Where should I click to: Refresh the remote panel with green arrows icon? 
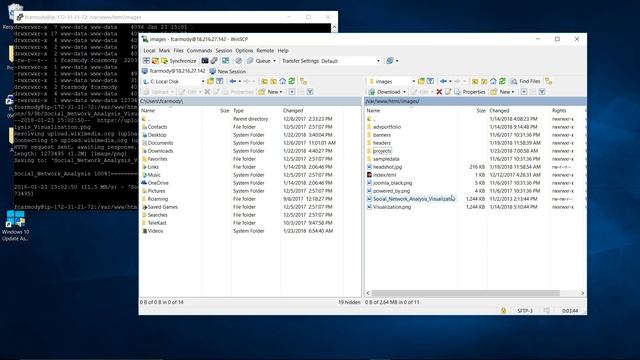point(502,81)
